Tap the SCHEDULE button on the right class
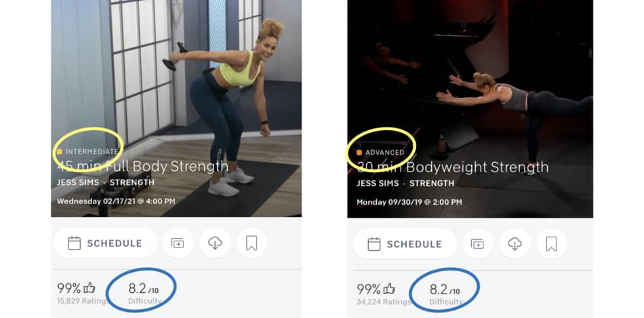Image resolution: width=644 pixels, height=318 pixels. point(405,244)
